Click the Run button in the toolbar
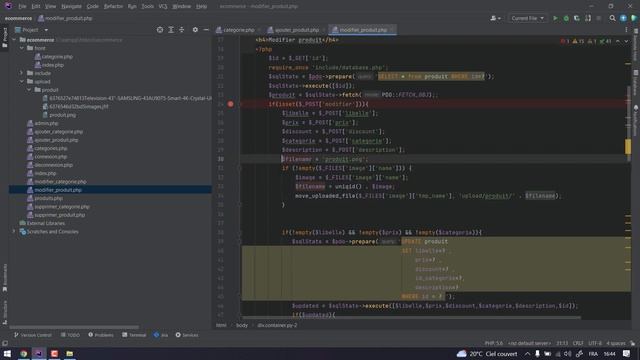The image size is (640, 360). click(x=555, y=18)
